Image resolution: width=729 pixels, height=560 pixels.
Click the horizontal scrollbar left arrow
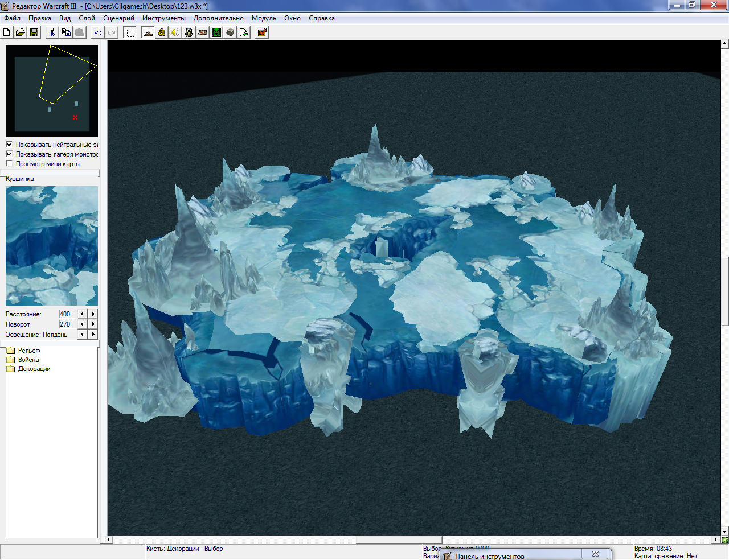click(x=109, y=540)
